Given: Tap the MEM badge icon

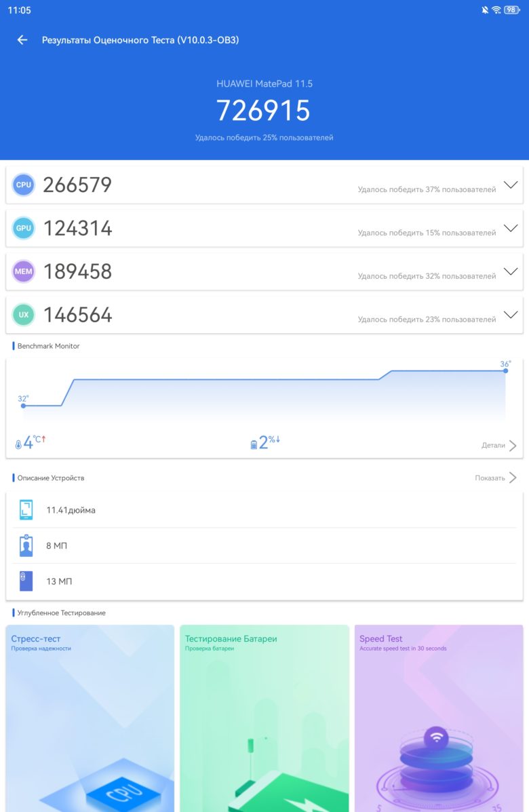Looking at the screenshot, I should [x=24, y=271].
